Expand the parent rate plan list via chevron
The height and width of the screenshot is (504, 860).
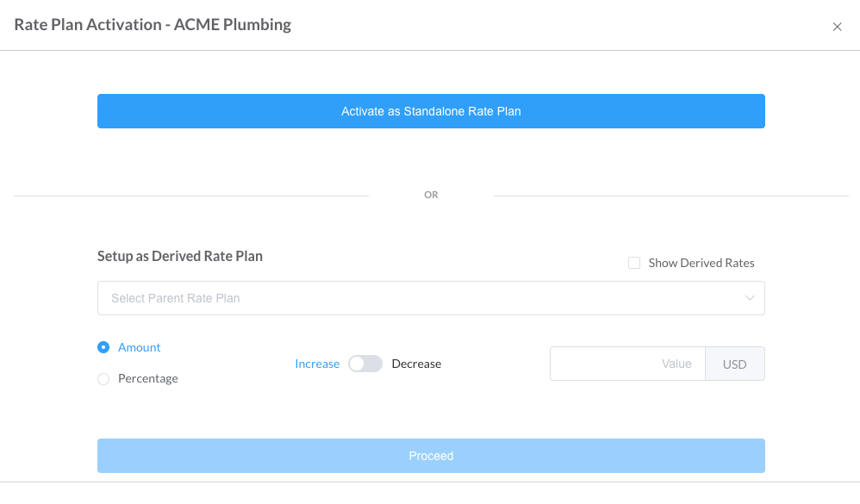coord(749,297)
